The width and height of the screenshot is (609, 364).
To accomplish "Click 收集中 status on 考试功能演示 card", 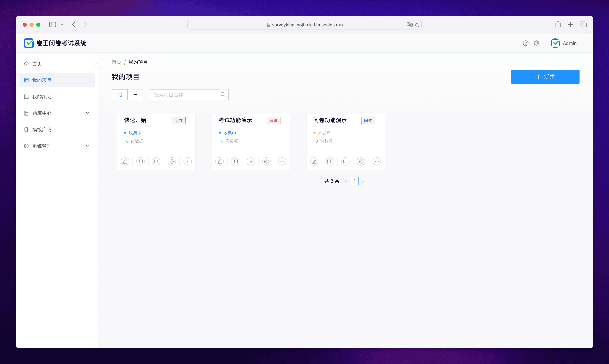I will (x=230, y=133).
